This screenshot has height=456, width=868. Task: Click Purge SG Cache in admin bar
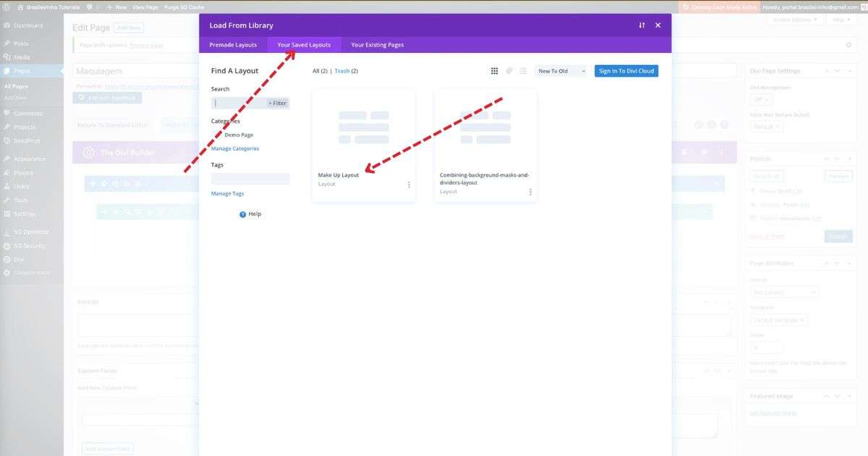coord(184,7)
